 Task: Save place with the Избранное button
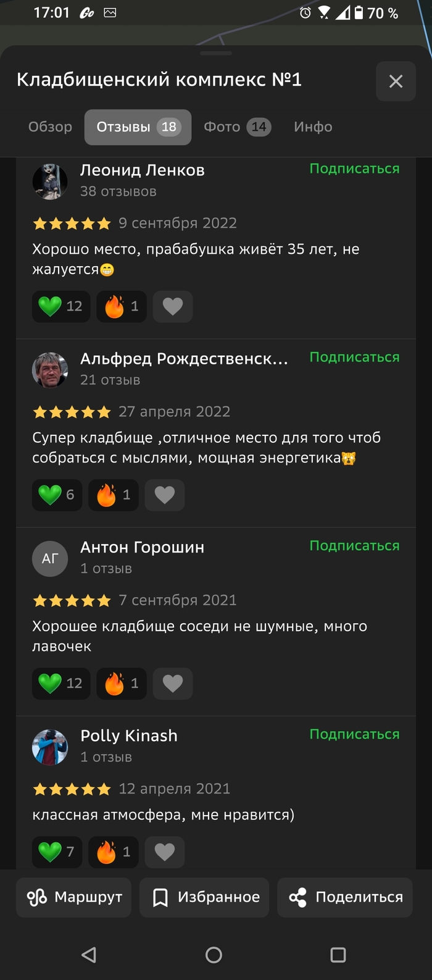(204, 897)
